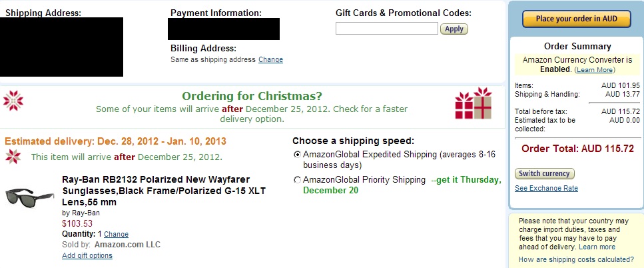Image resolution: width=644 pixels, height=268 pixels.
Task: Click the Place your order in AUD button
Action: coord(576,19)
